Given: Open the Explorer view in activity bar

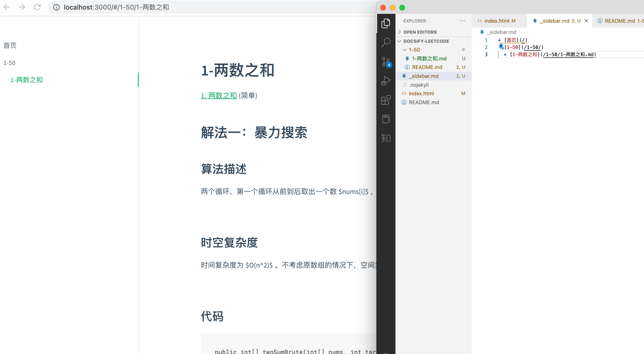Looking at the screenshot, I should tap(386, 23).
